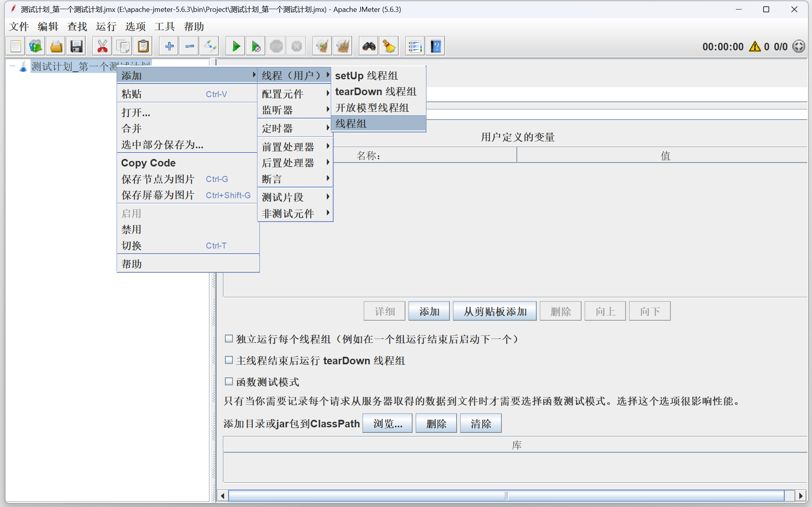Collapse the test plan tree node

click(12, 66)
